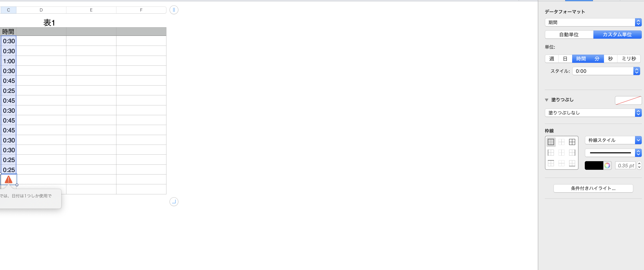Click the red warning triangle in the table cell
This screenshot has height=270, width=644.
pos(9,179)
